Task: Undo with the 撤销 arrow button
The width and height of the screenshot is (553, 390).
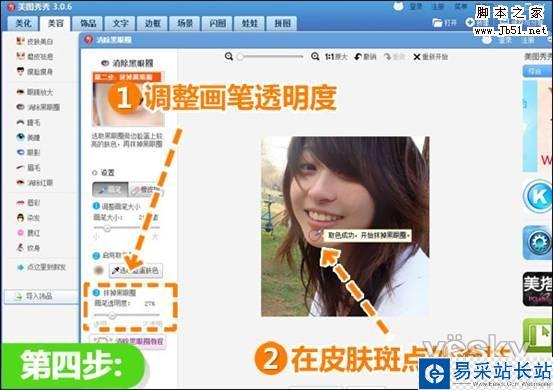Action: 365,57
